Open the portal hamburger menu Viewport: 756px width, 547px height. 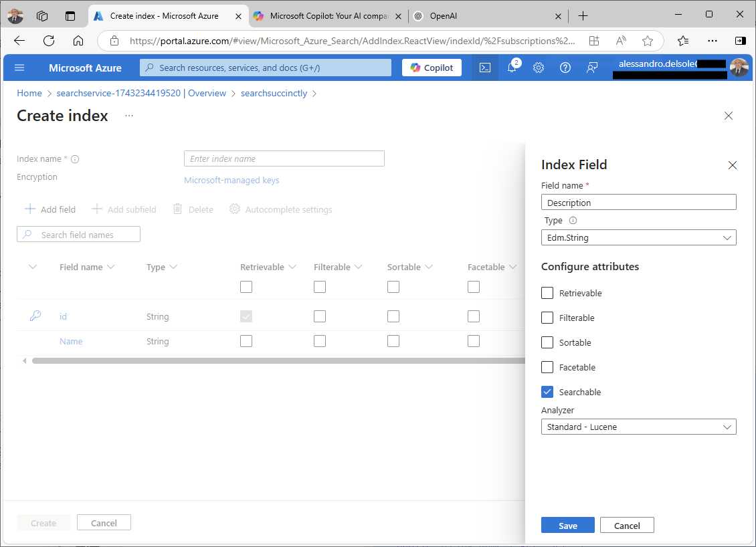(x=19, y=68)
